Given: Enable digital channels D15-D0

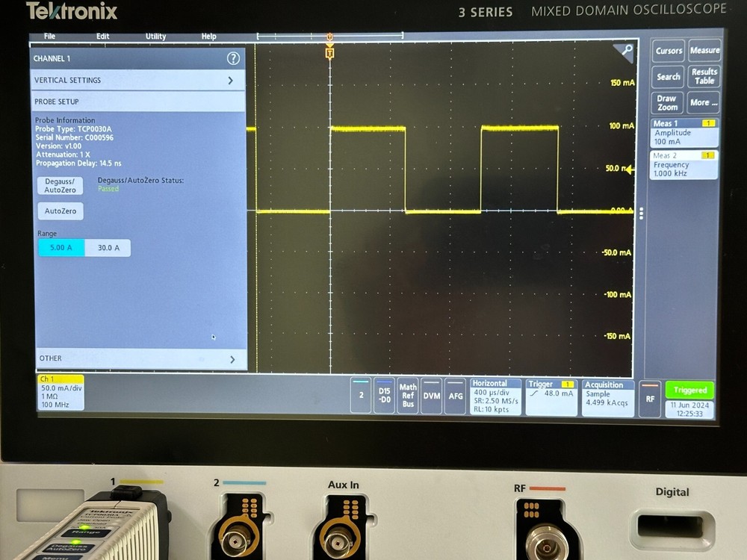Looking at the screenshot, I should coord(385,396).
